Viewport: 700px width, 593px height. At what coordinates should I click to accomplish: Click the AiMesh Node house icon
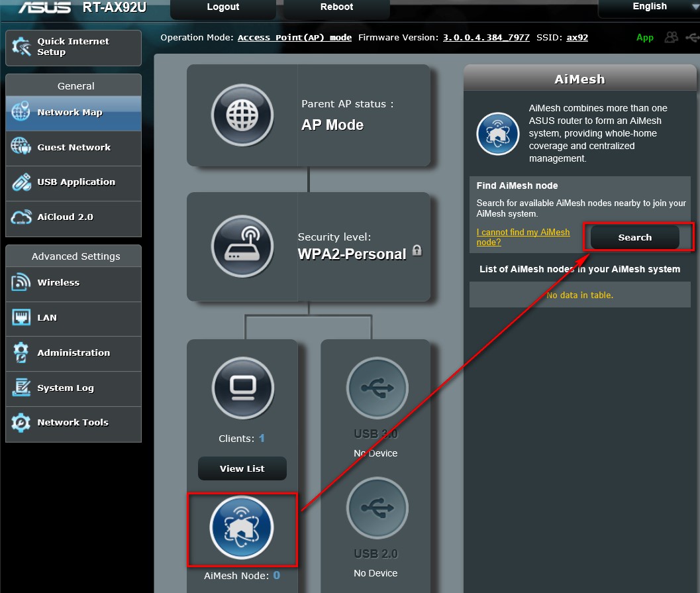pyautogui.click(x=242, y=528)
